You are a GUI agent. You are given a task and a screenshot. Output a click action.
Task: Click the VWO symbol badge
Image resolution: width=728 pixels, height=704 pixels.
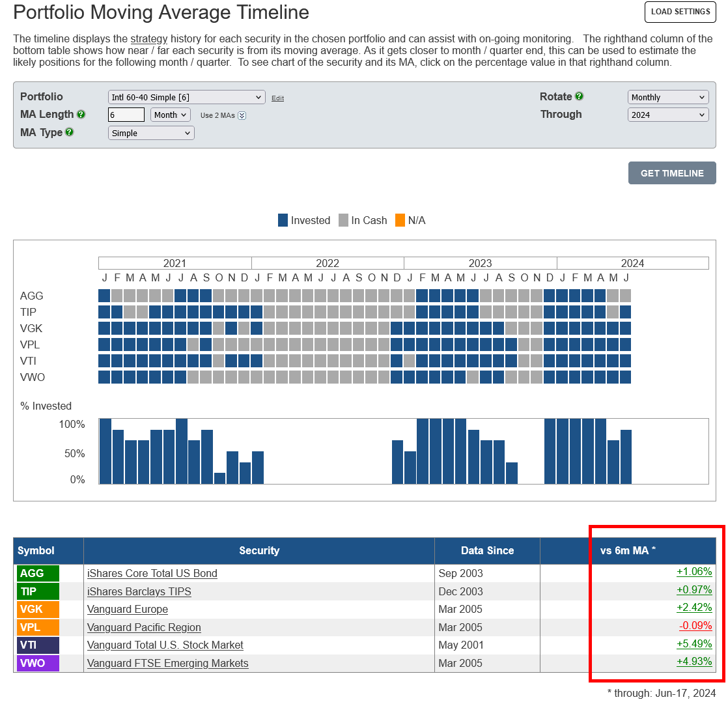38,663
